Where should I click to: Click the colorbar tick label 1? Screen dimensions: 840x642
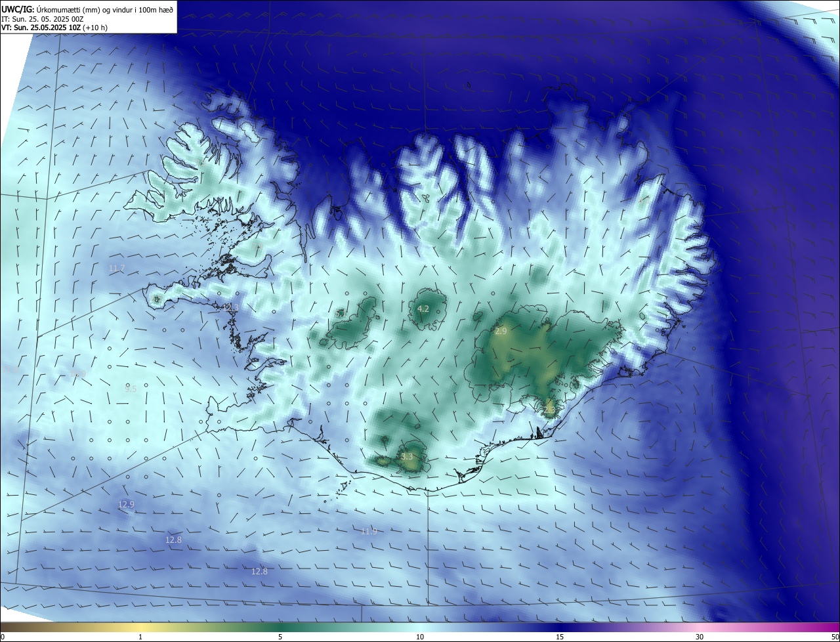pos(140,637)
